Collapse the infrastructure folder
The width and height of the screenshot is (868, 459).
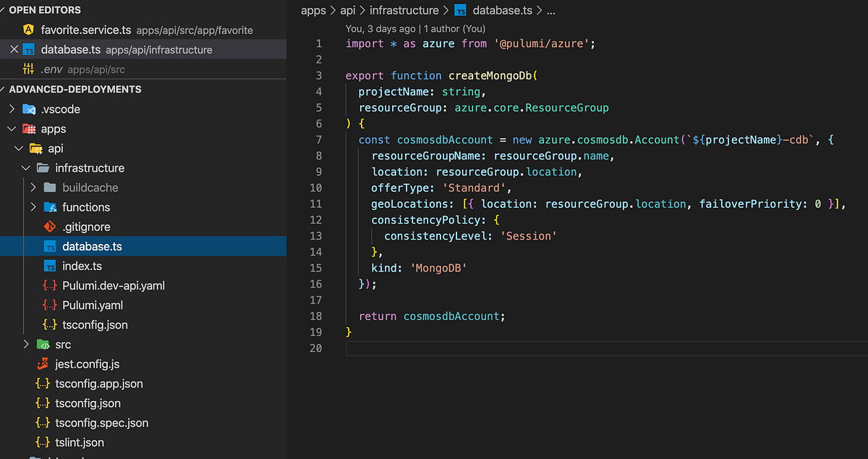[25, 167]
